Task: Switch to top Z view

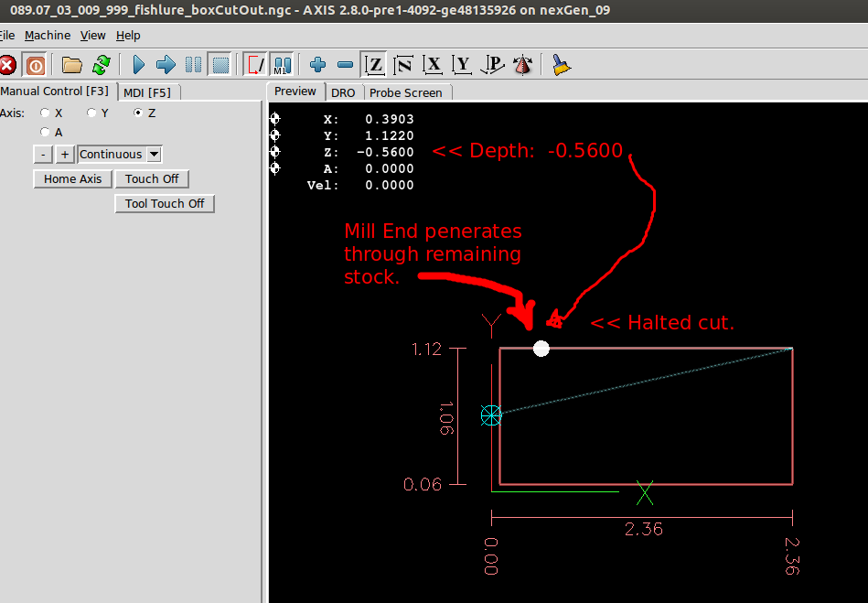Action: 374,65
